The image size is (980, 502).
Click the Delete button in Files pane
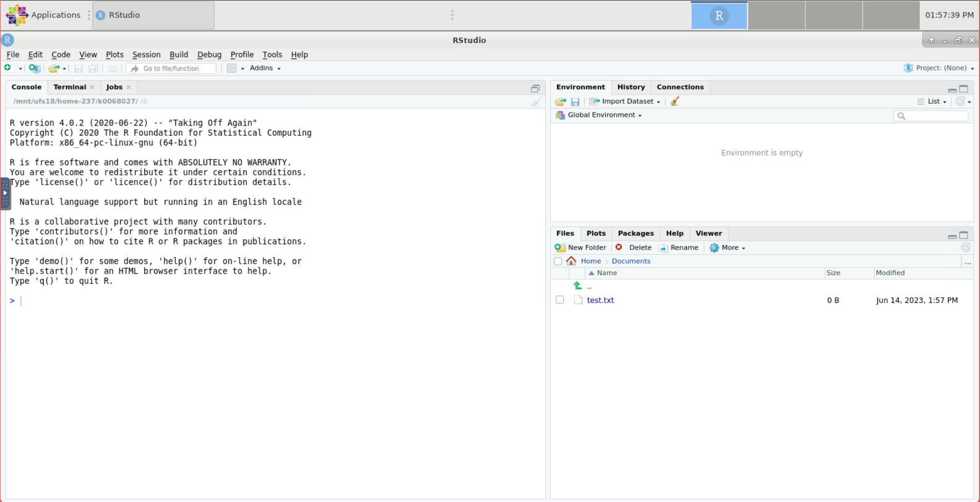tap(634, 247)
